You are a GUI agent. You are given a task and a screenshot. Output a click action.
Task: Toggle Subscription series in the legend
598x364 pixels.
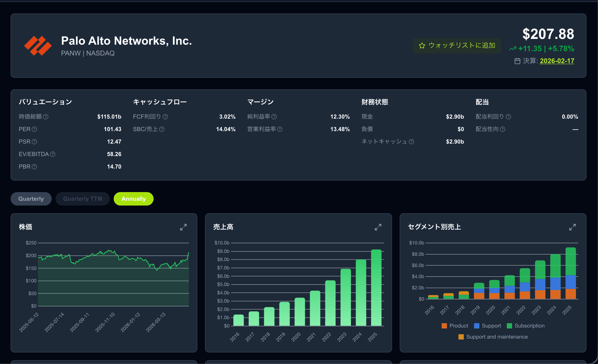(x=525, y=326)
